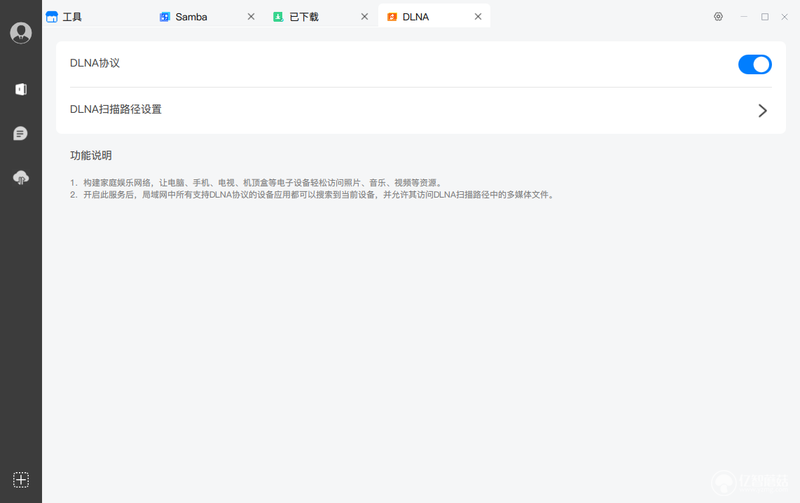This screenshot has height=503, width=800.
Task: Click the Samba tab icon
Action: click(165, 17)
